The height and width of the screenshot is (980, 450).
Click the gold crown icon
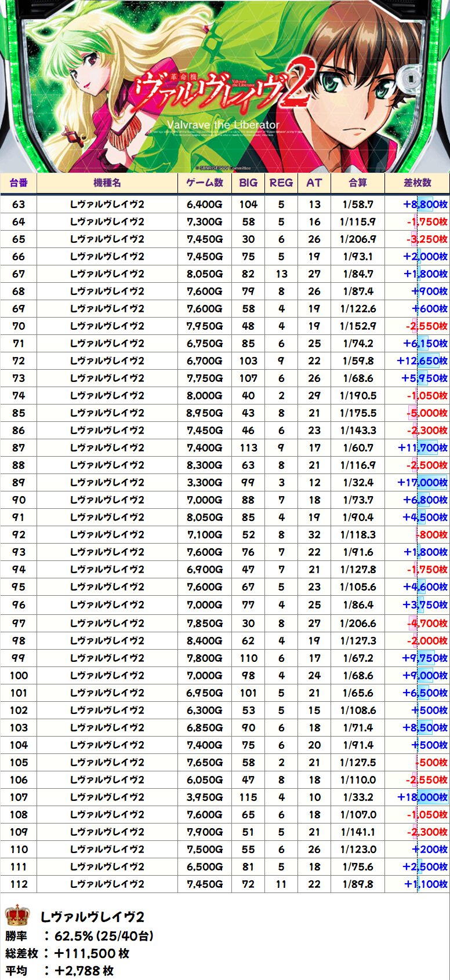coord(17,916)
